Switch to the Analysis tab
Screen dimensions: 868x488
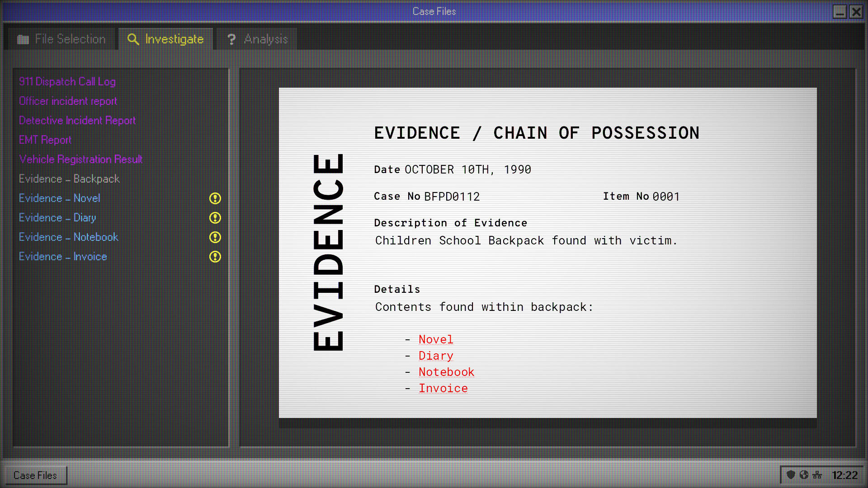pos(266,39)
